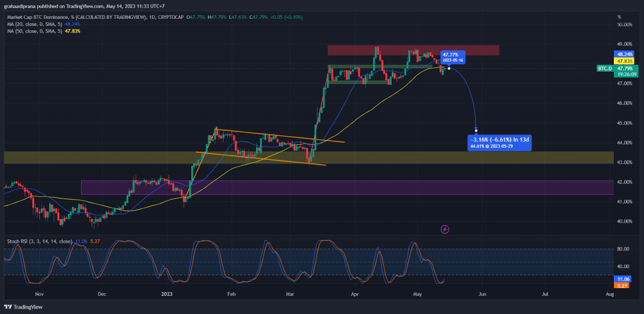Click the Jul label on time axis
644x314 pixels.
click(545, 294)
